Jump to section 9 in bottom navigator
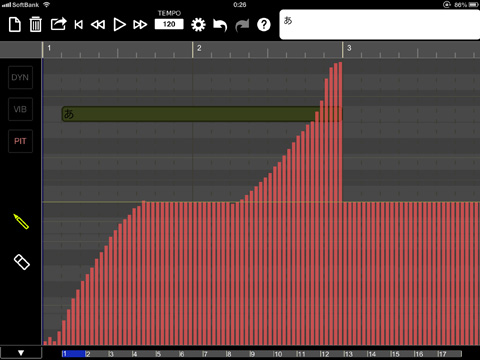This screenshot has height=360, width=480. pos(262,354)
